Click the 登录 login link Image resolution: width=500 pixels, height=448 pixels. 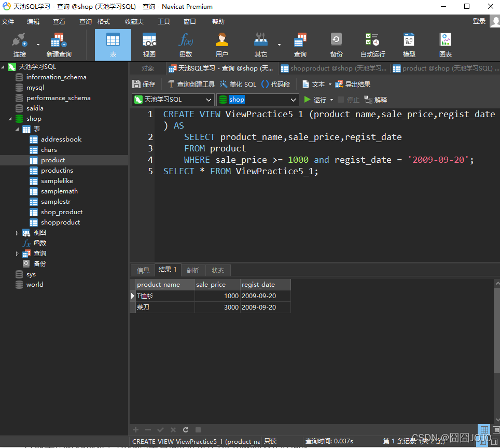tap(479, 21)
